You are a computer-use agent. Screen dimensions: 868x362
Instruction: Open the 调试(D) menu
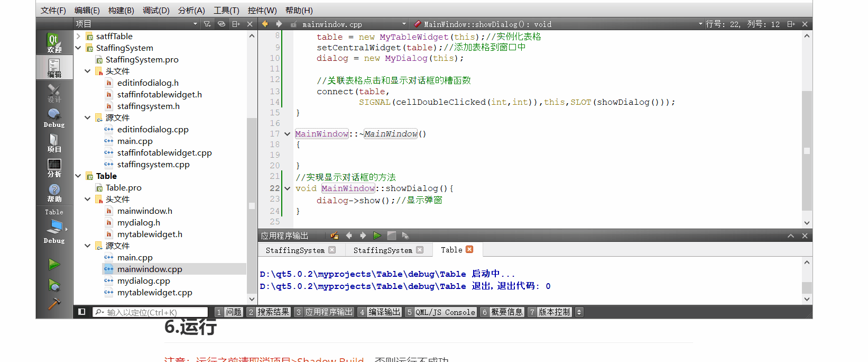tap(156, 10)
